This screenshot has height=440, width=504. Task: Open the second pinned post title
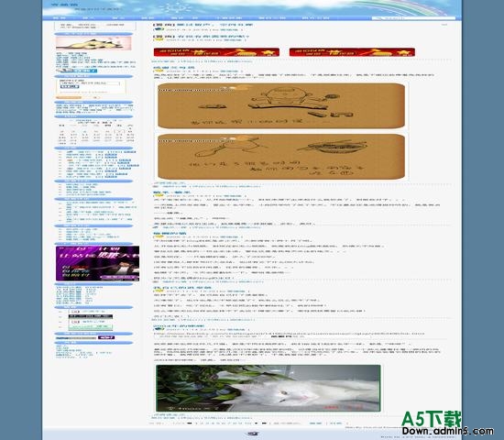201,37
